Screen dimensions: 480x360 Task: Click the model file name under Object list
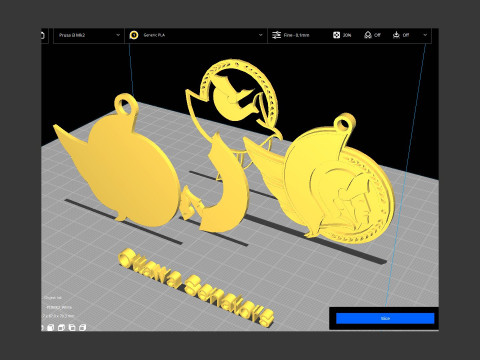59,307
